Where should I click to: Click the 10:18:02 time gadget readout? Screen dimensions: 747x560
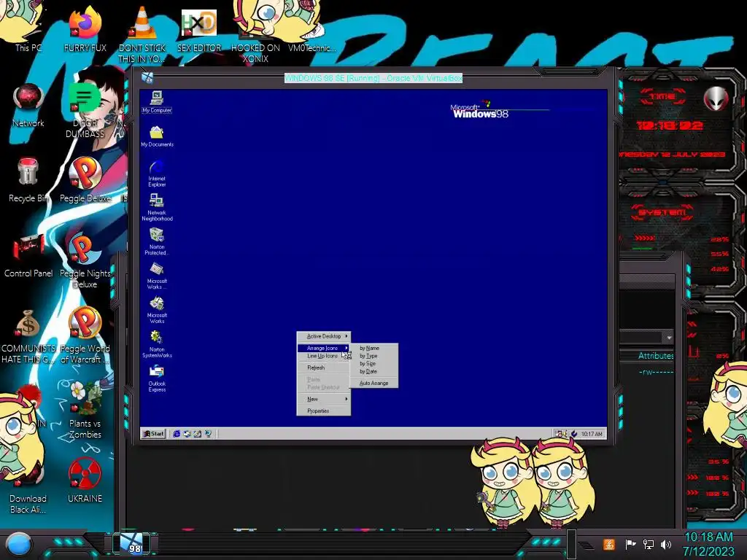pos(670,125)
